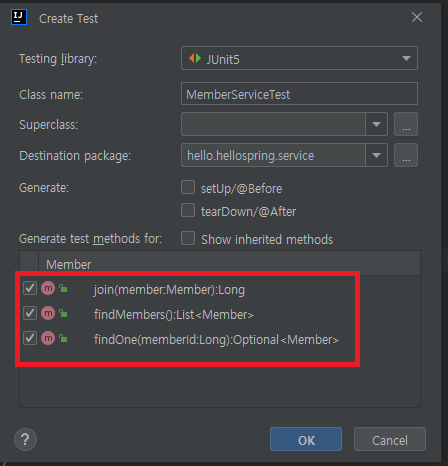
Task: Close the Create Test dialog
Action: 417,17
